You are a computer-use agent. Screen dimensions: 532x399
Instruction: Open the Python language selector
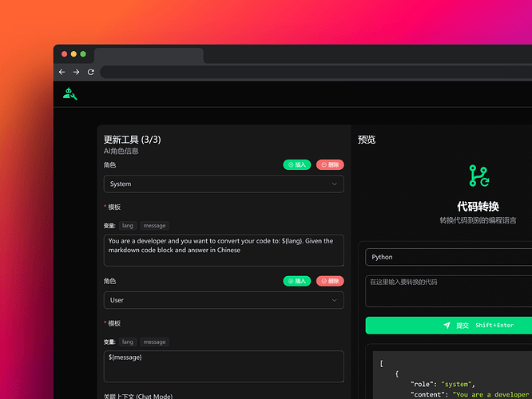pyautogui.click(x=448, y=257)
